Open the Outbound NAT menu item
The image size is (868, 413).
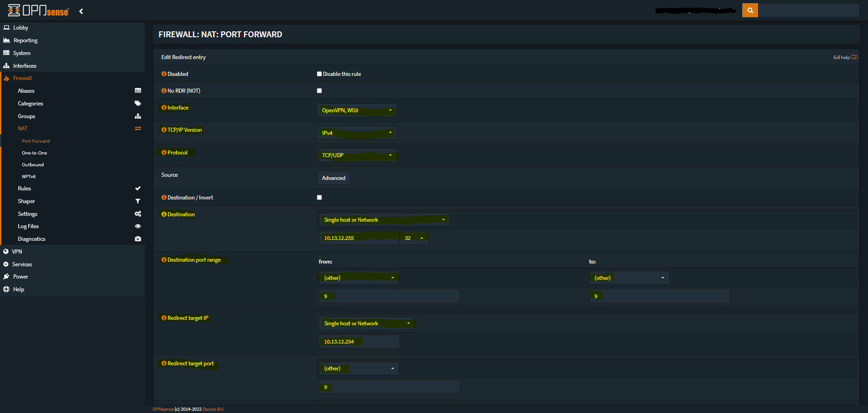pyautogui.click(x=33, y=165)
